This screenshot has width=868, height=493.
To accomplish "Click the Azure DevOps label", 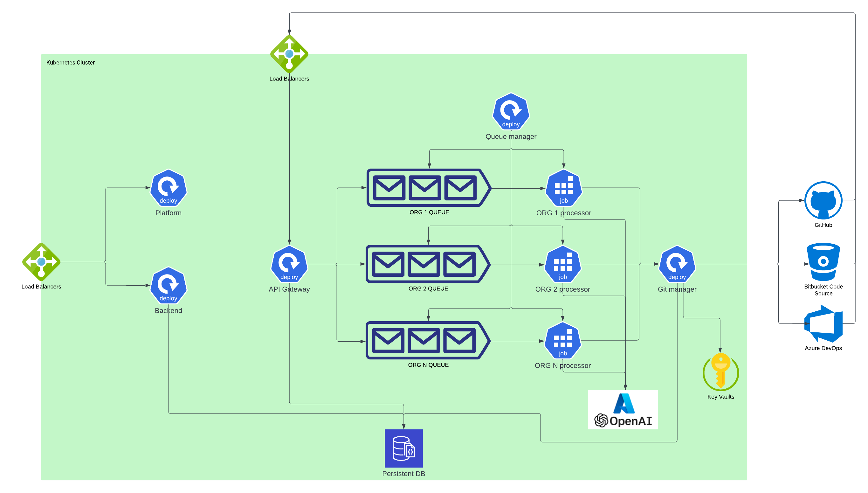I will [x=823, y=348].
